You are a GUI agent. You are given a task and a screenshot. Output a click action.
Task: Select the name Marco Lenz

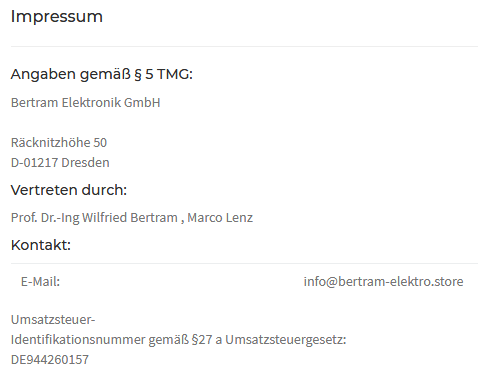pos(220,218)
